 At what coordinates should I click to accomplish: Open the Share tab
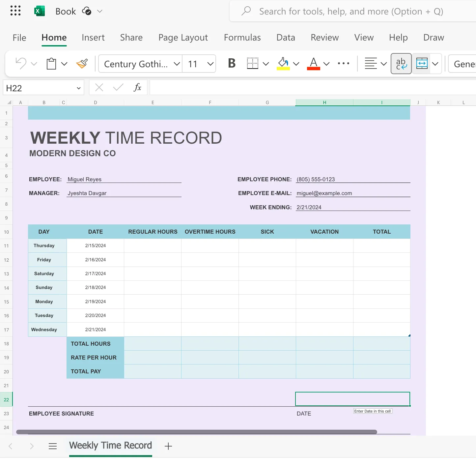[x=131, y=38]
